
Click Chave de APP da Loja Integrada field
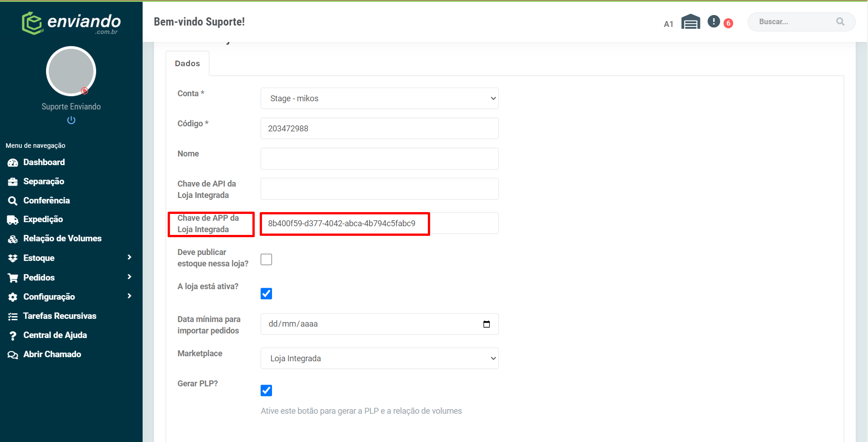tap(380, 223)
